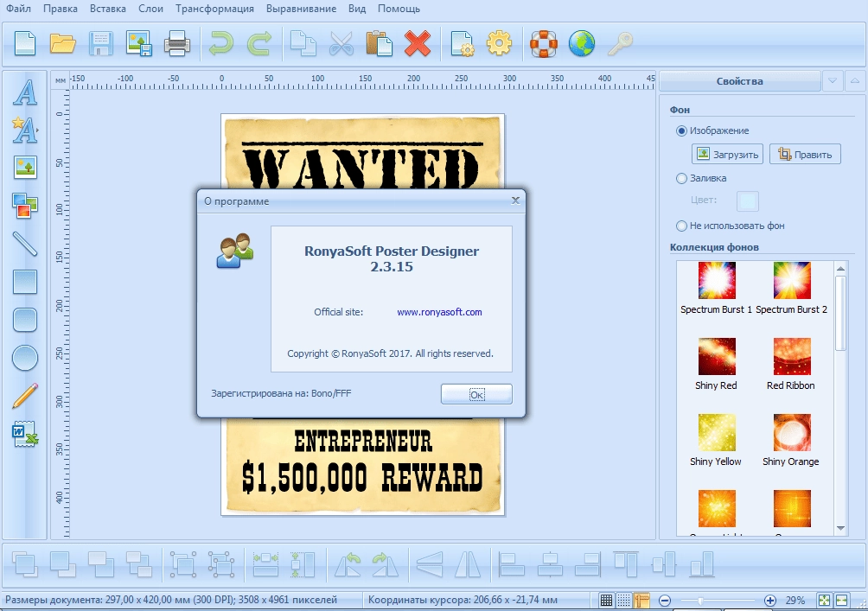Click zoom out minus button

[665, 601]
